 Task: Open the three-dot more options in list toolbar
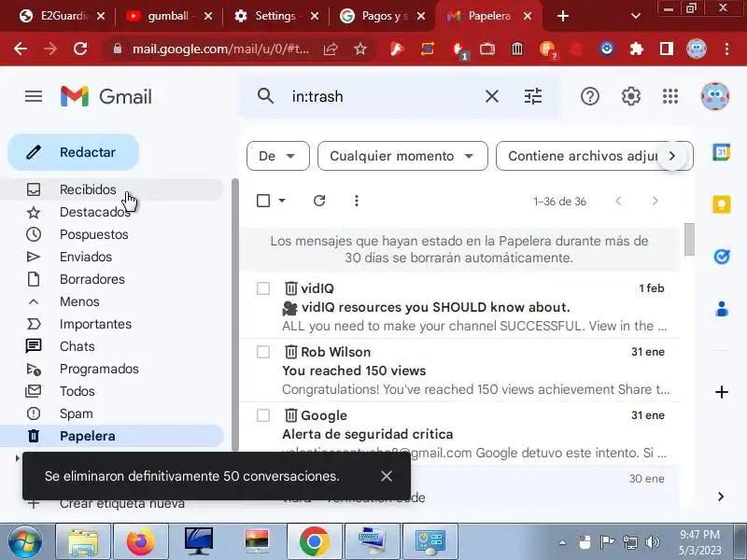(x=357, y=201)
